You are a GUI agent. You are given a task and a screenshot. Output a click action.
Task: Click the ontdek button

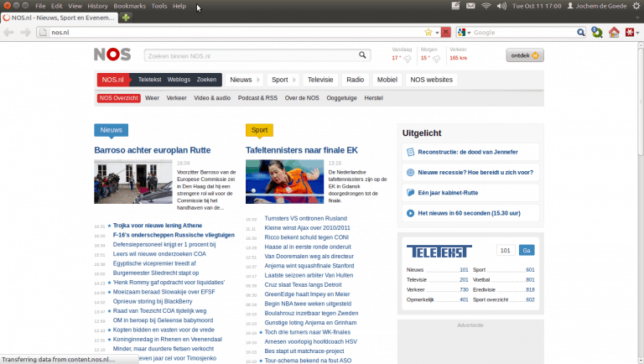coord(524,55)
